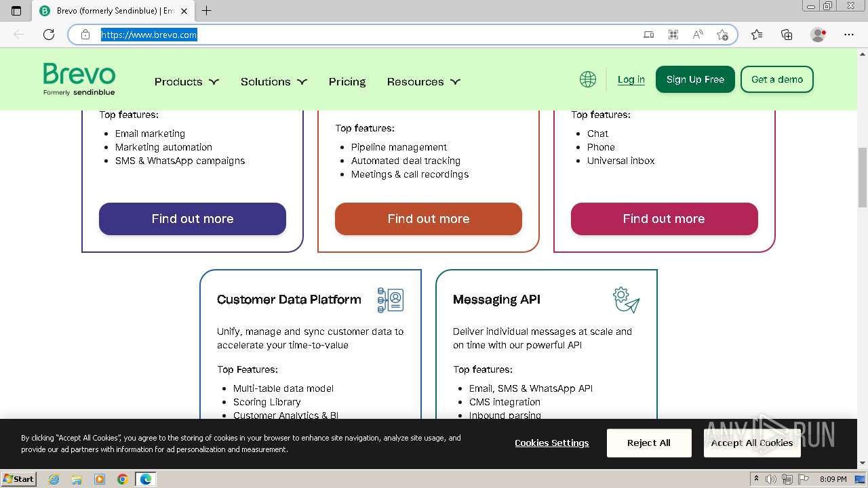Expand the Products menu
Screen dimensions: 868x488
pos(186,81)
